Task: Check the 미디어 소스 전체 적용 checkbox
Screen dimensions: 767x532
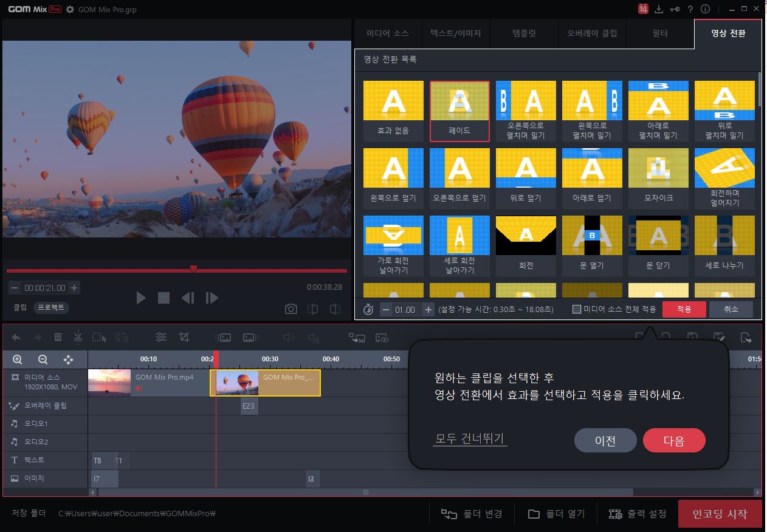Action: click(x=577, y=309)
